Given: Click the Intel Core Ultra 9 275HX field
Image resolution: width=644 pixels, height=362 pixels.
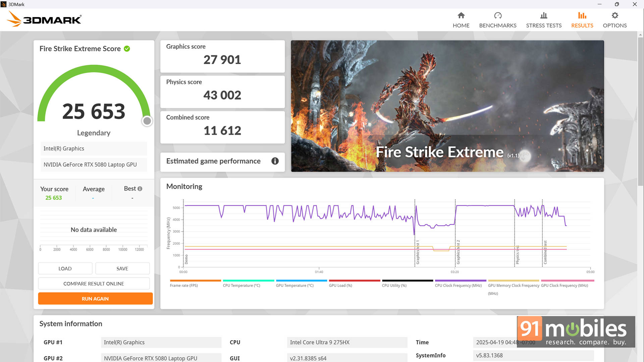Looking at the screenshot, I should [x=347, y=342].
